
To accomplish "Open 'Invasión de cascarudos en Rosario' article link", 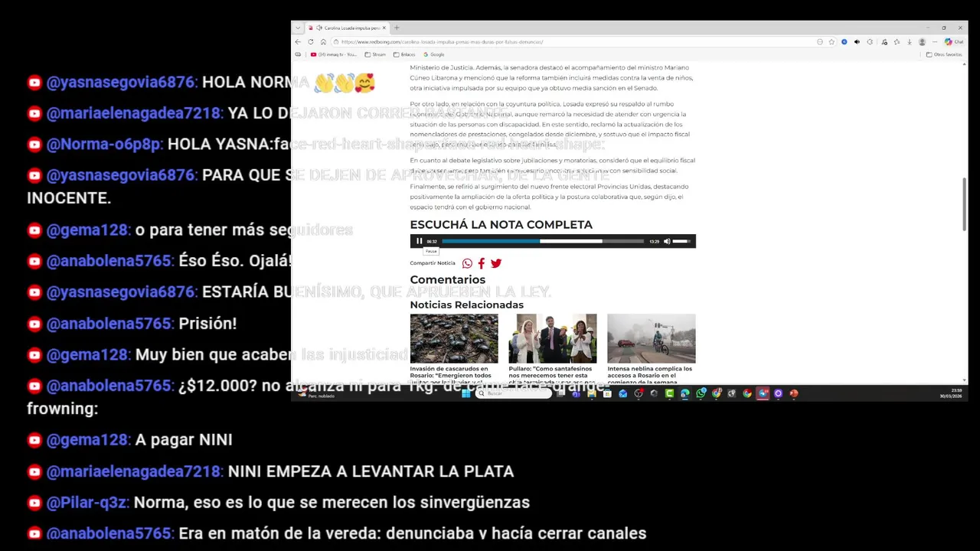I will (x=452, y=375).
